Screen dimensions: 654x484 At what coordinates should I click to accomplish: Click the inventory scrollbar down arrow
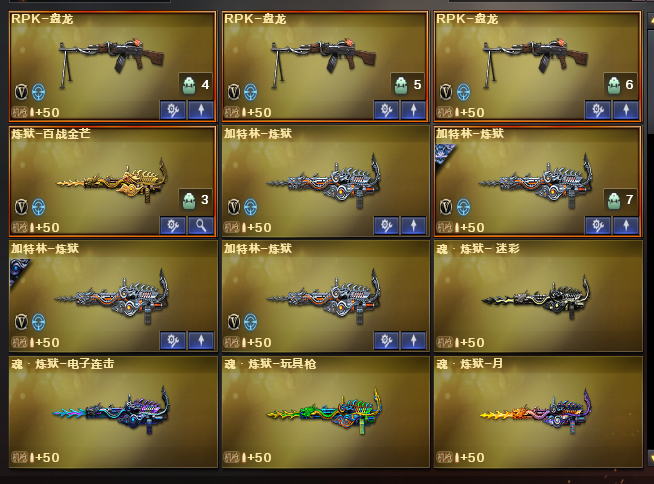651,458
